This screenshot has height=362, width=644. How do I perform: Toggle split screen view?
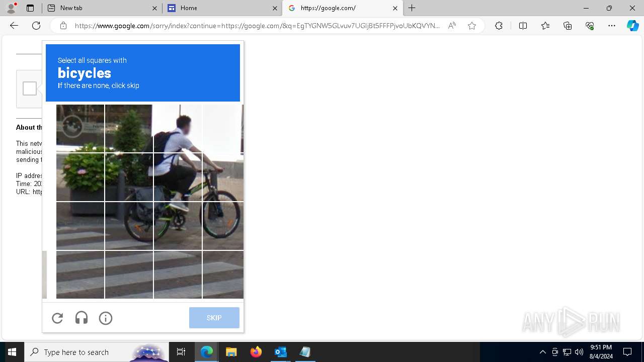click(x=523, y=26)
